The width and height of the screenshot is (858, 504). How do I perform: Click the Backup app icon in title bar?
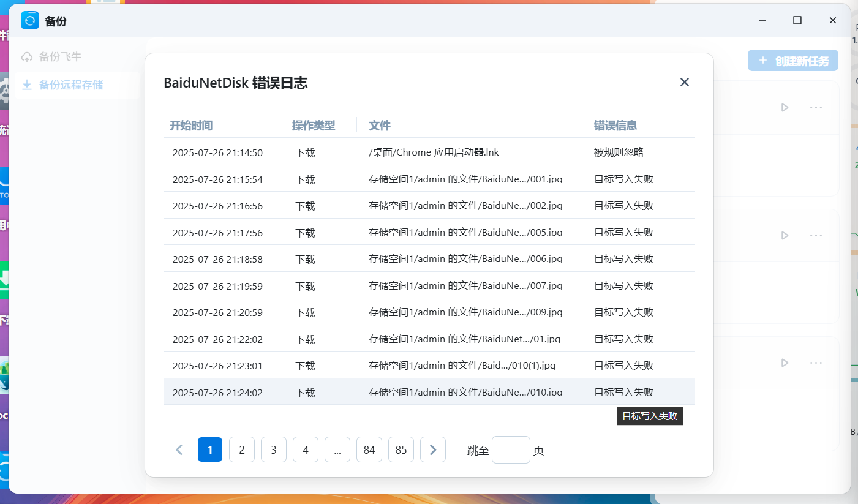[x=30, y=20]
